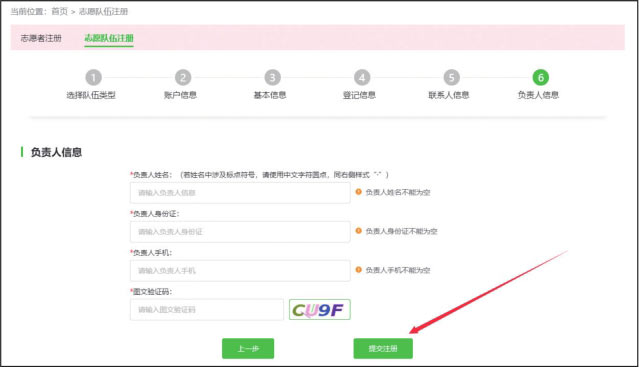Viewport: 639px width, 367px height.
Task: Click the 志愿队伍注册 breadcrumb text
Action: coord(104,11)
